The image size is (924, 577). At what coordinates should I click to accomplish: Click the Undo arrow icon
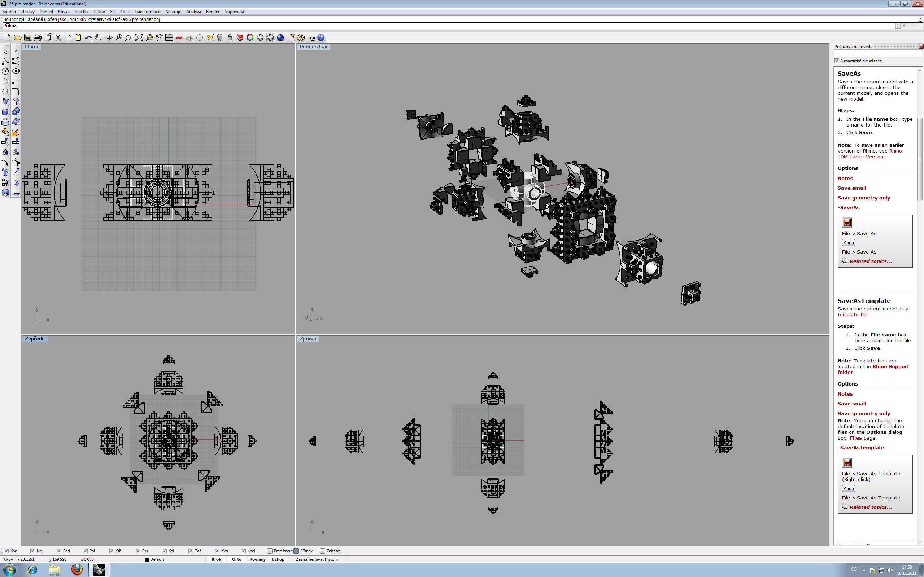point(88,38)
